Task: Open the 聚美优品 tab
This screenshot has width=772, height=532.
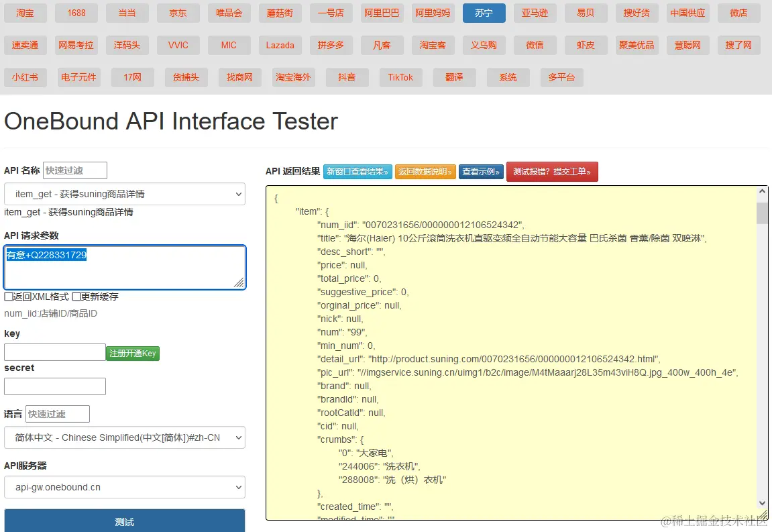Action: 637,46
